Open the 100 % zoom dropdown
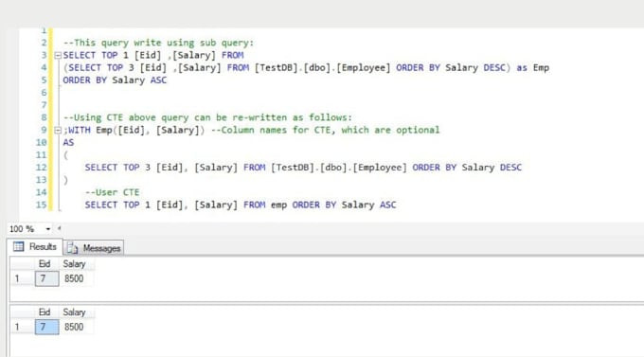Viewport: 644px width, 357px height. click(x=48, y=229)
